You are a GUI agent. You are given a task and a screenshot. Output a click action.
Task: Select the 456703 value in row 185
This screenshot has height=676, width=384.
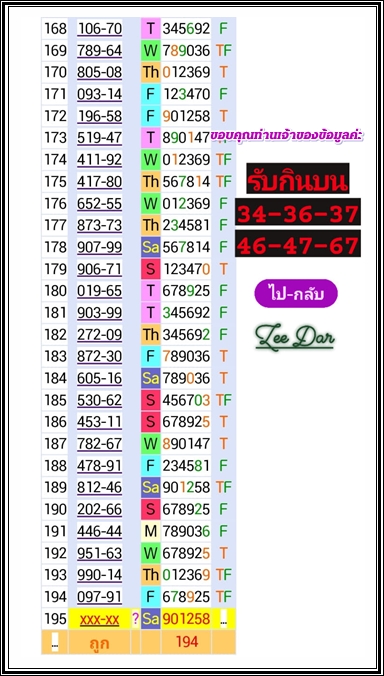tap(186, 401)
